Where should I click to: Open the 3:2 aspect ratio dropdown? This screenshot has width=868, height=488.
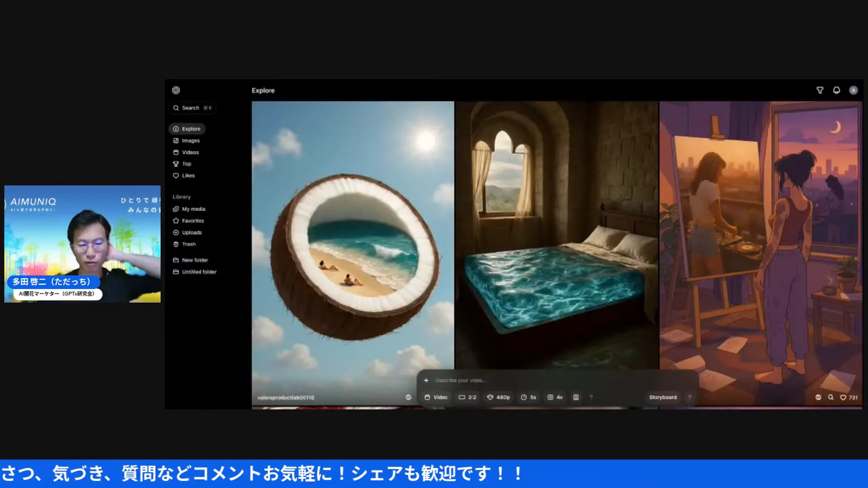pyautogui.click(x=467, y=397)
